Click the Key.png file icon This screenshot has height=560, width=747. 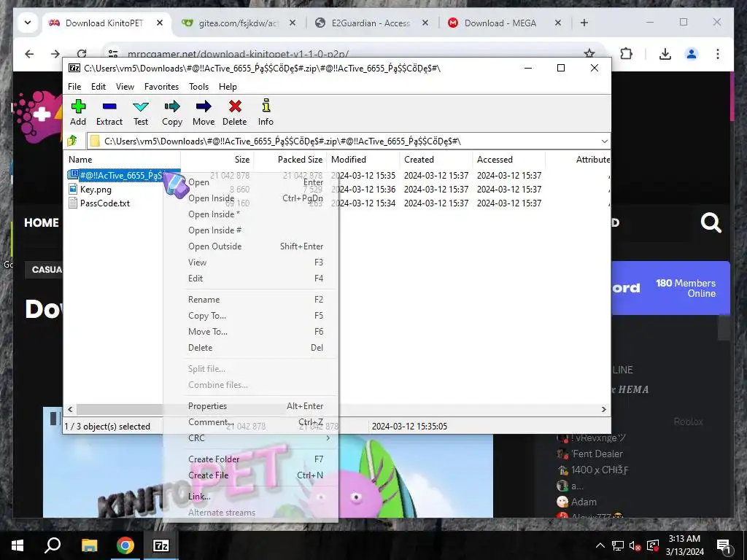73,189
